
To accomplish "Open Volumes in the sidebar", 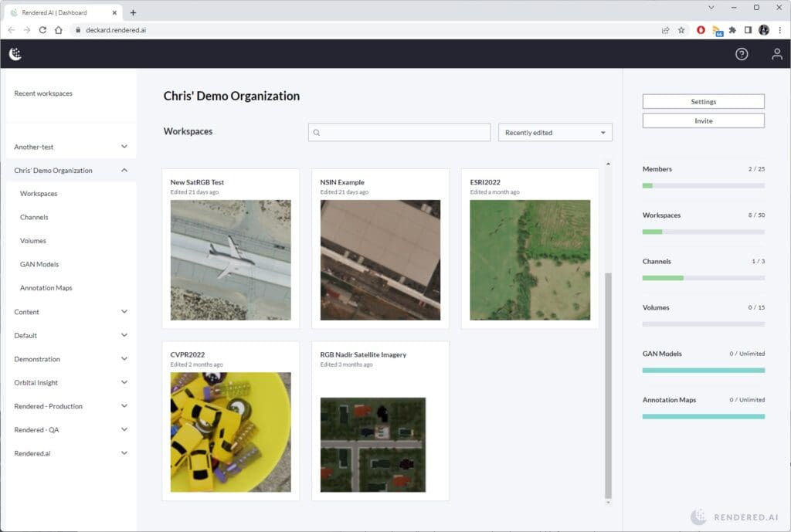I will [33, 241].
